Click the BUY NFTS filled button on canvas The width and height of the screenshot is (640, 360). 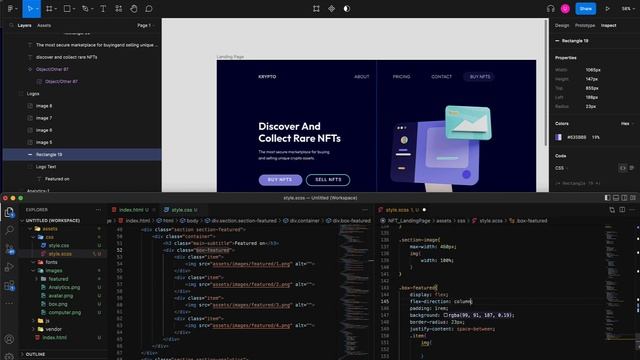click(x=280, y=180)
